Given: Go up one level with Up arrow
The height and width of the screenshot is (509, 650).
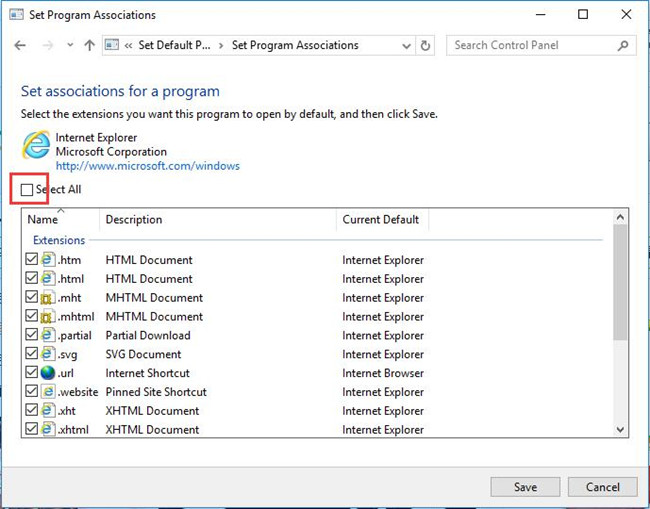Looking at the screenshot, I should (90, 45).
